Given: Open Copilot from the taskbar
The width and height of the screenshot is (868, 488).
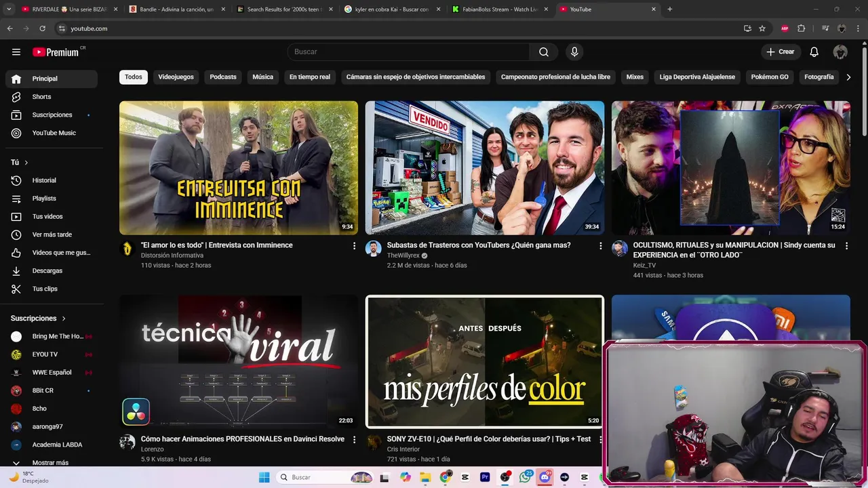Looking at the screenshot, I should [x=406, y=477].
